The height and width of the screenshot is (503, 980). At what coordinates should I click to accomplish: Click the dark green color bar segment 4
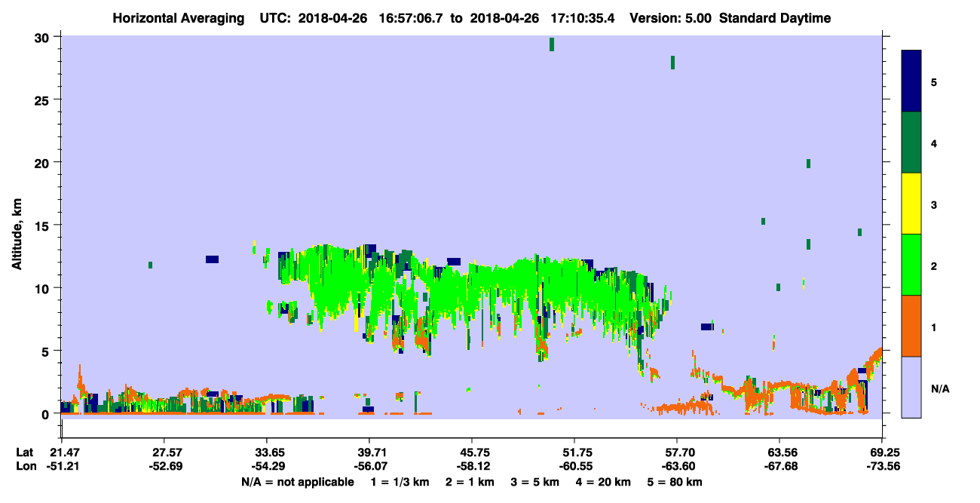[911, 143]
